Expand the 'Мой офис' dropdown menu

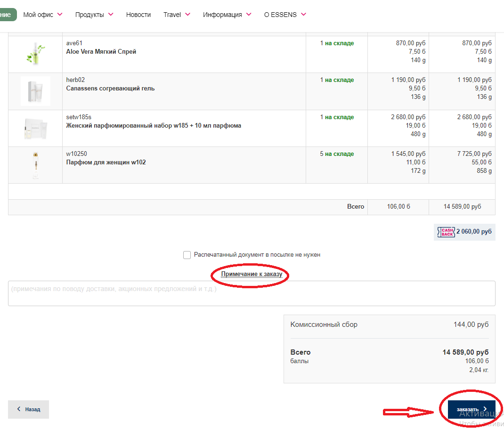tap(42, 15)
